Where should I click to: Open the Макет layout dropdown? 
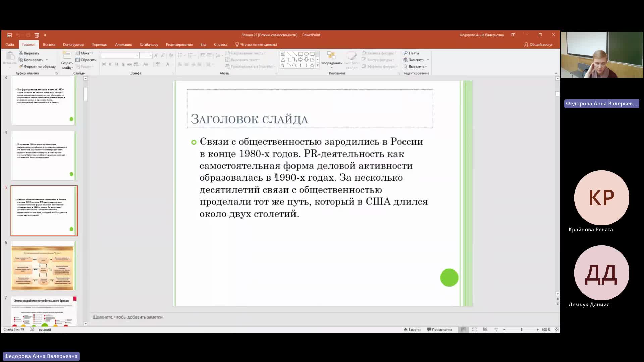84,53
